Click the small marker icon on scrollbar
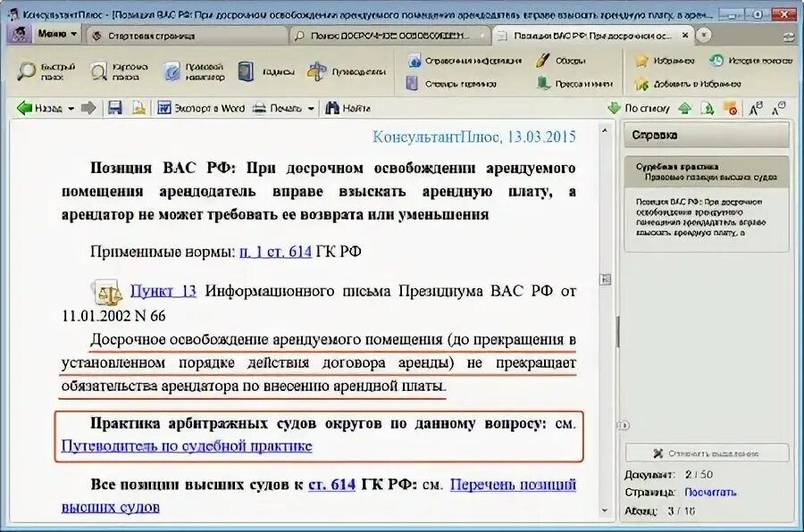This screenshot has width=804, height=532. click(x=606, y=280)
